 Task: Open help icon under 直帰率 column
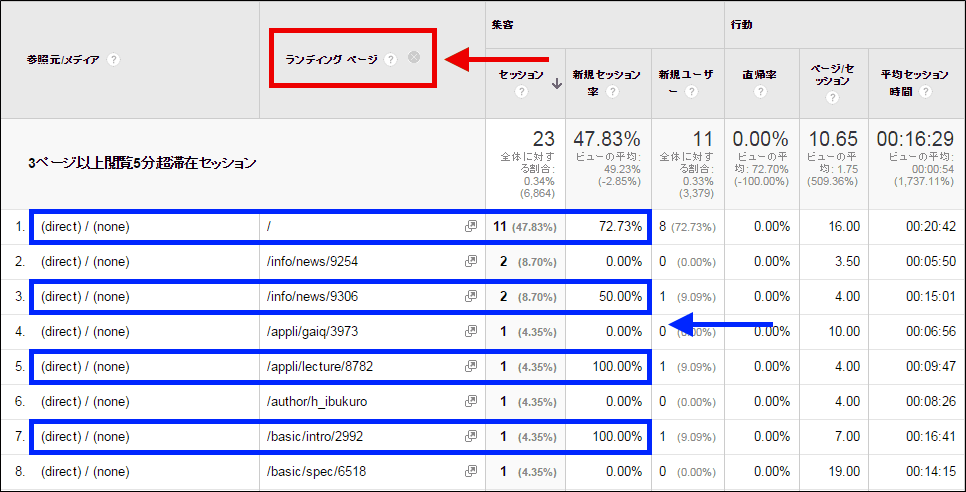click(x=760, y=92)
